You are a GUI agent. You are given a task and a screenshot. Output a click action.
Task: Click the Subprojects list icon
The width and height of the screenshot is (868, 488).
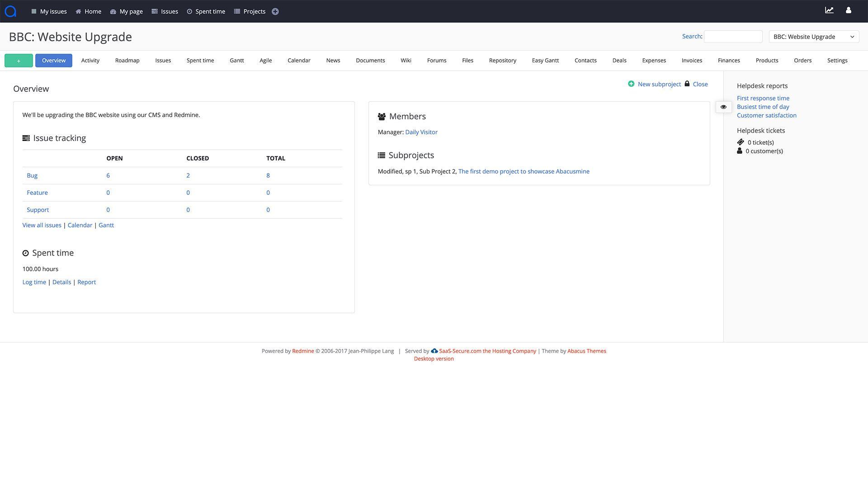tap(381, 155)
